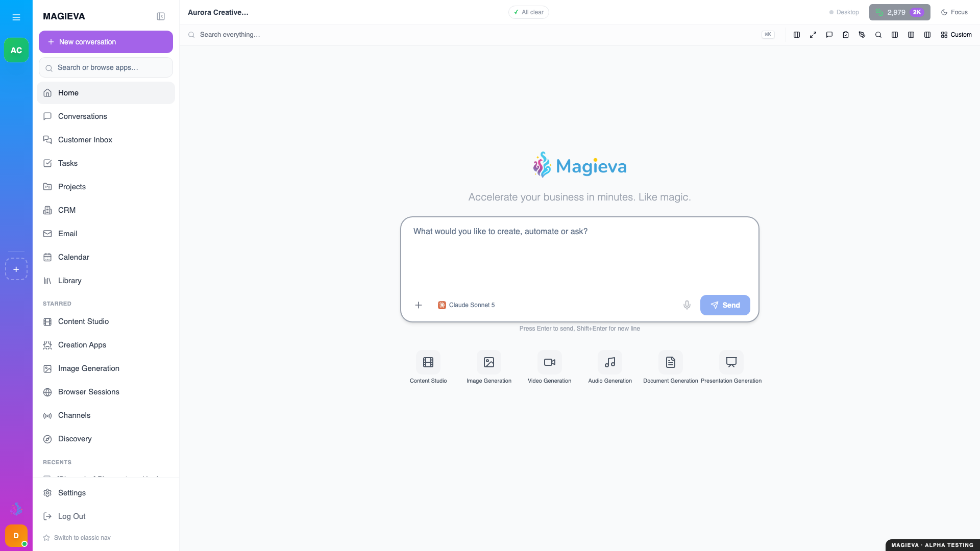Click the prompt text area

[x=579, y=255]
